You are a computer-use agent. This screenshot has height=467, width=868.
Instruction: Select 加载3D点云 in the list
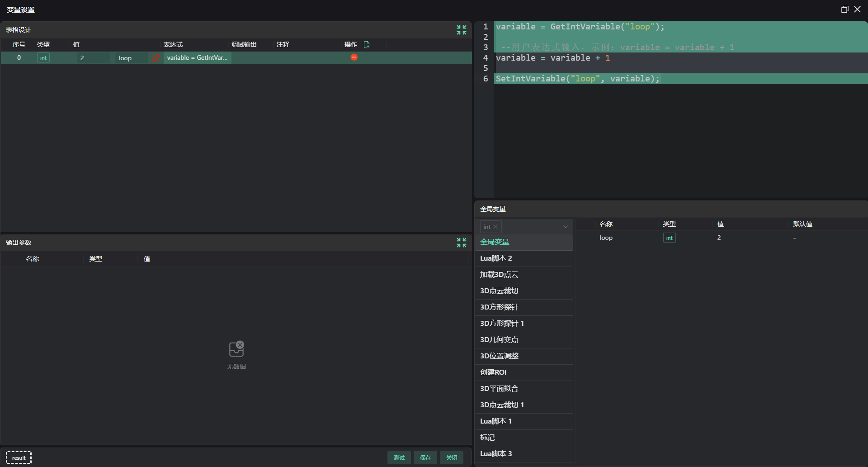[524, 275]
